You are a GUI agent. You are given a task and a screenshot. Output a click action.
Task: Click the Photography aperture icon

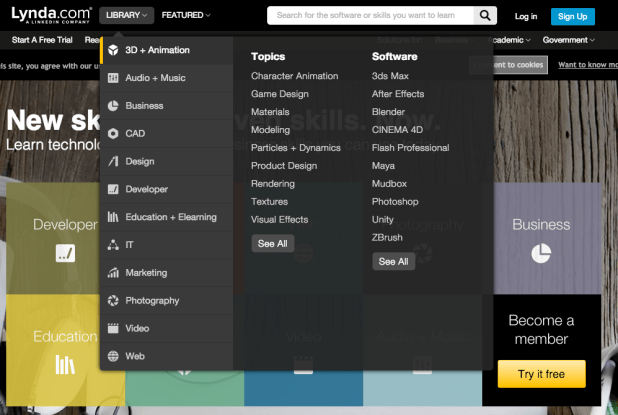coord(113,300)
